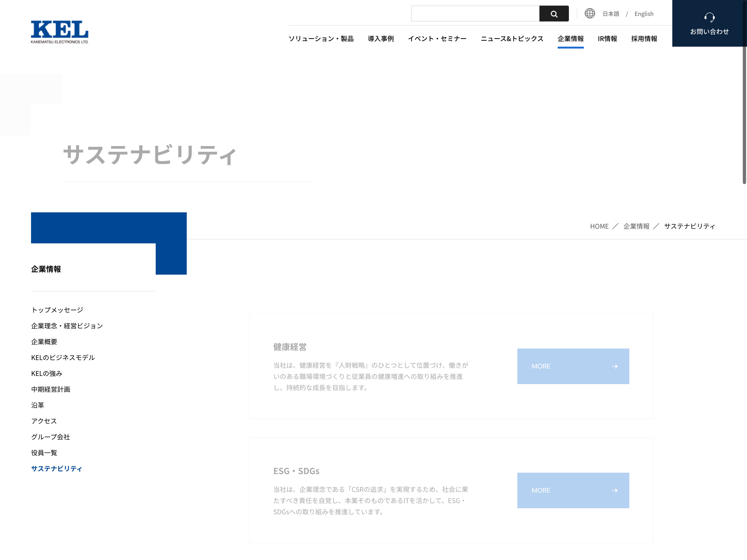Go to 中期経営計画 sidebar page
Screen dimensions: 747x560
click(51, 389)
